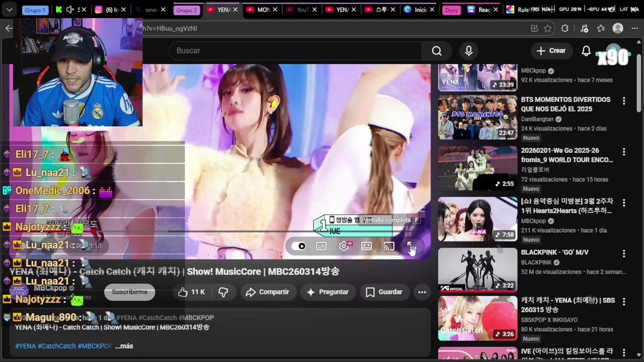This screenshot has width=644, height=362.
Task: Enter fullscreen with the Pantalla completa button
Action: (x=411, y=246)
